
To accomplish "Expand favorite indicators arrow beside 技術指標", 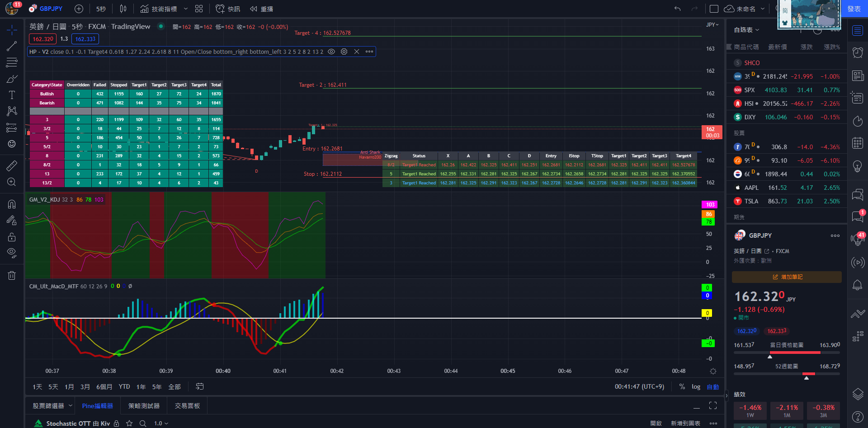I will 185,9.
